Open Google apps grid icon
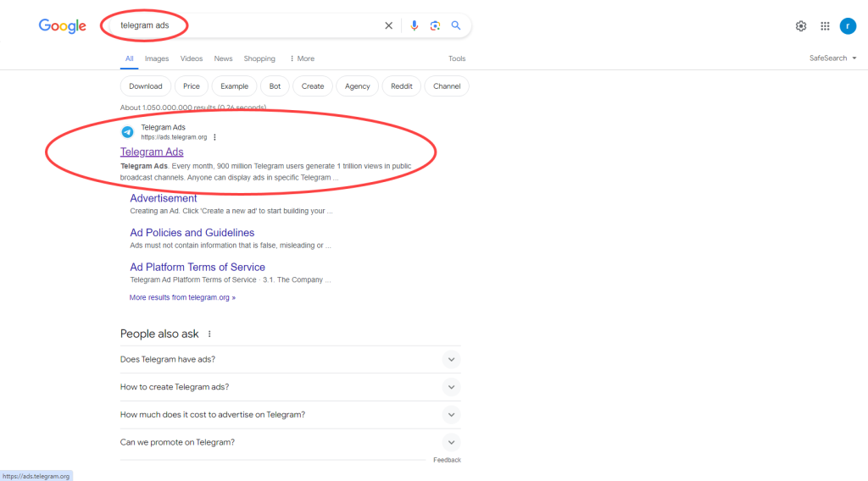 tap(825, 26)
